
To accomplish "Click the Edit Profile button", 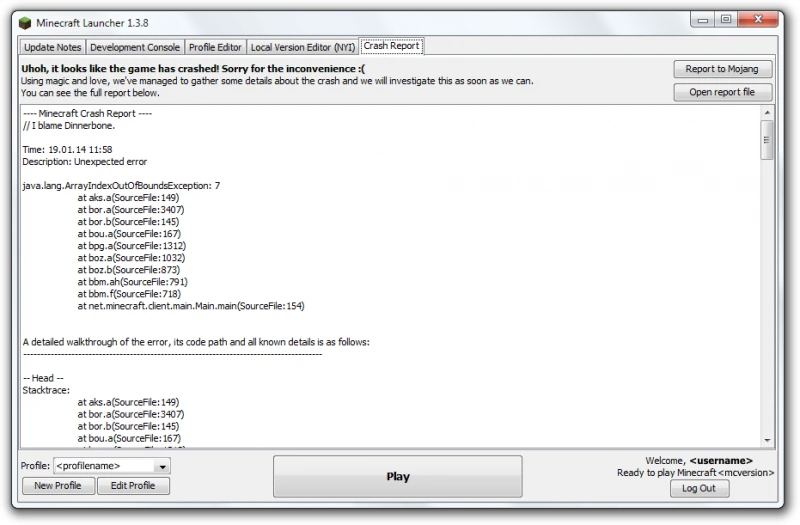I will coord(133,486).
